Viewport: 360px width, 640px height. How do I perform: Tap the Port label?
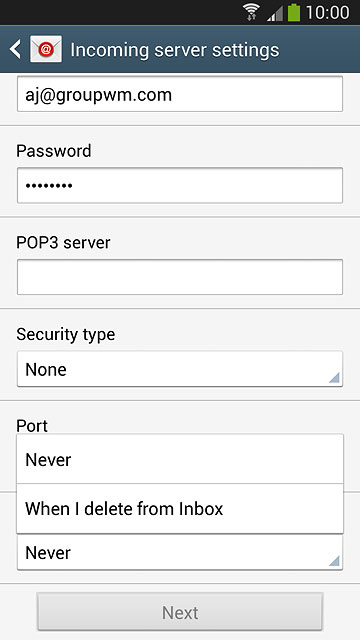32,426
